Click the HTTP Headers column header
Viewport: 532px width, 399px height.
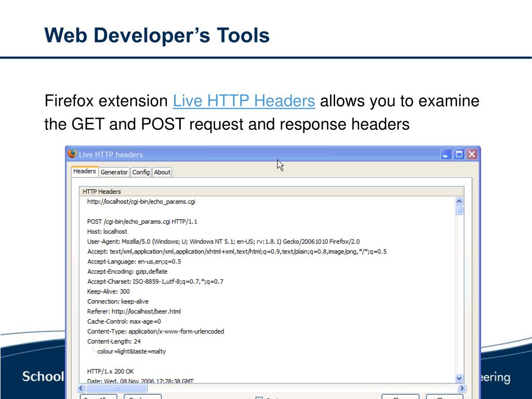click(271, 191)
